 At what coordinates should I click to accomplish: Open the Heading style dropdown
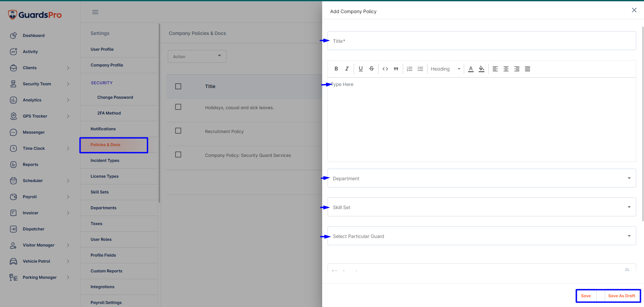[x=446, y=69]
